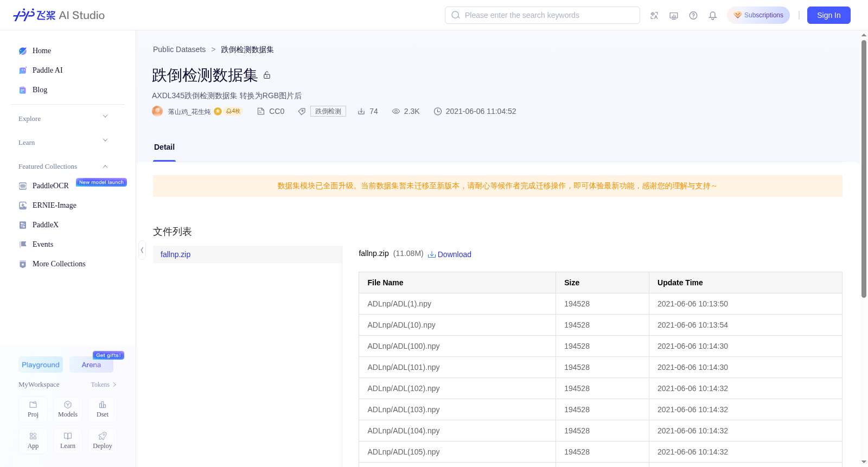
Task: Open the Dset workspace shortcut
Action: pos(103,410)
